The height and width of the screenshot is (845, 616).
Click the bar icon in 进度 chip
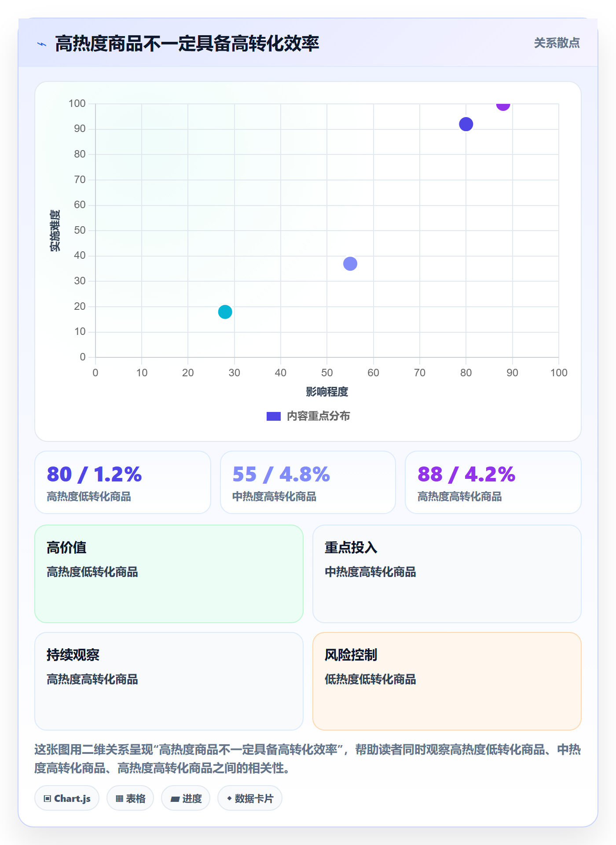pos(175,799)
